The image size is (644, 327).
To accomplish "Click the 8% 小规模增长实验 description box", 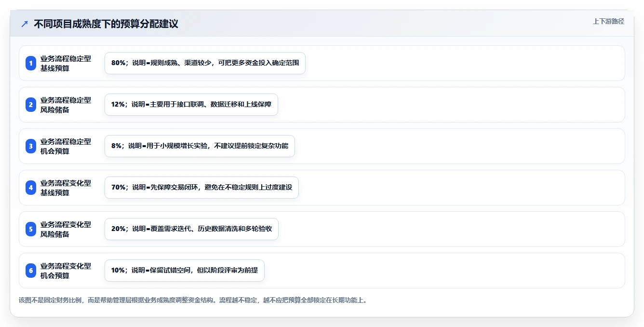I will (200, 146).
